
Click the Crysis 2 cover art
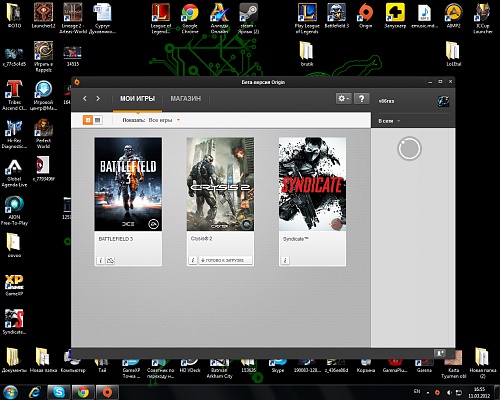[220, 184]
